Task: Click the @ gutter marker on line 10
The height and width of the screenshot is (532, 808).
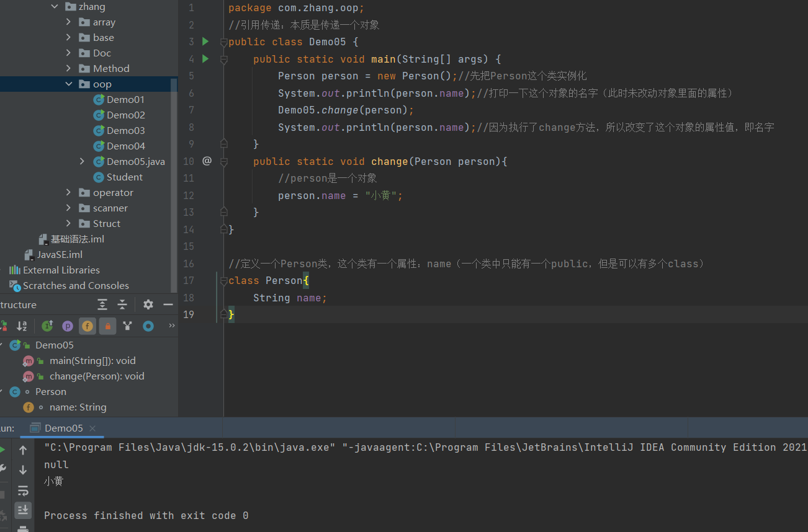Action: (207, 161)
